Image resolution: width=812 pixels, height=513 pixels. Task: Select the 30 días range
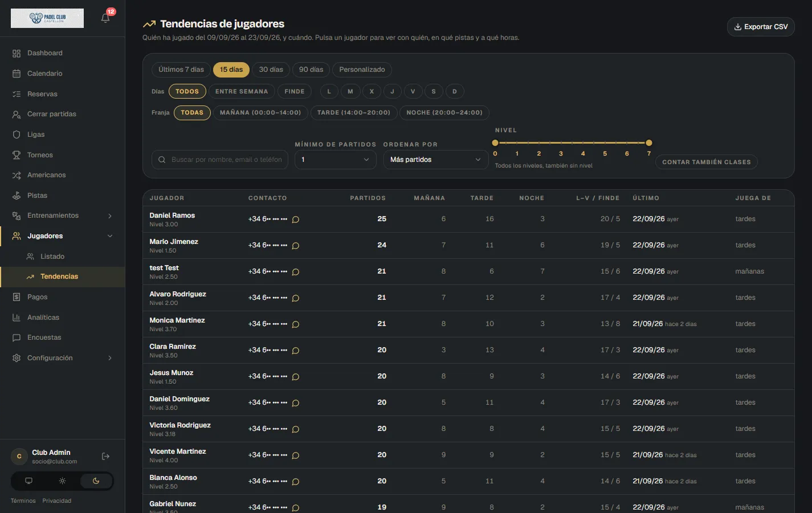pyautogui.click(x=271, y=70)
